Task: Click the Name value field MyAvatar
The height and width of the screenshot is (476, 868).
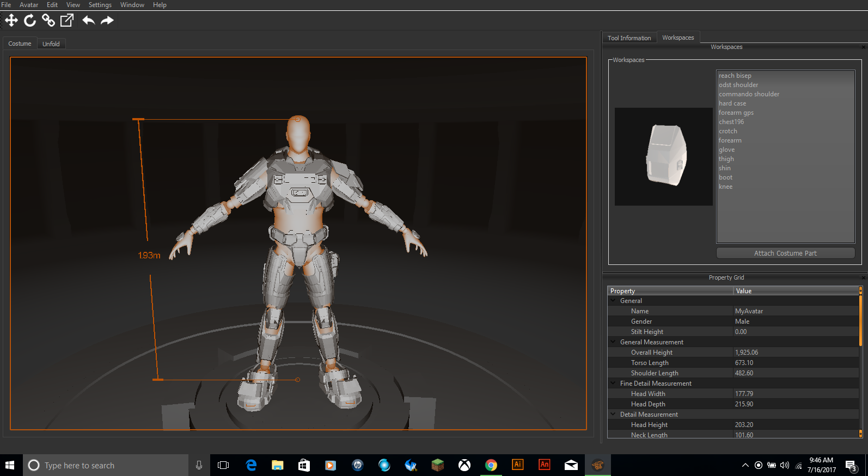Action: [x=796, y=311]
